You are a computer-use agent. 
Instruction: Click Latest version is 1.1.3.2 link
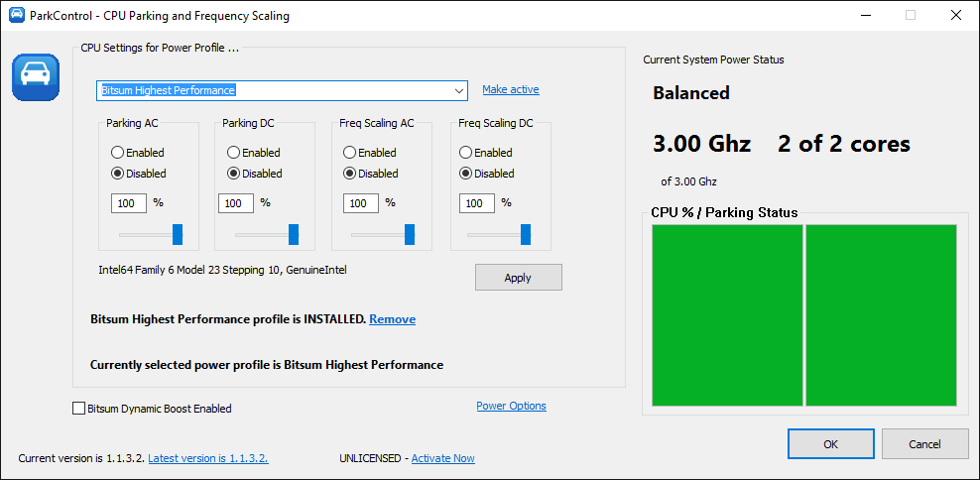(x=208, y=458)
